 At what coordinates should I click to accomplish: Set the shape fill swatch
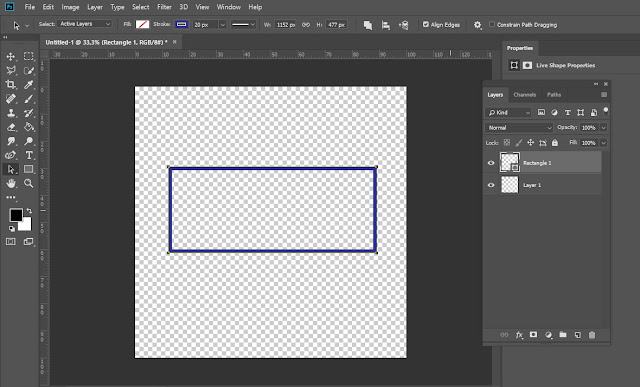tap(142, 24)
